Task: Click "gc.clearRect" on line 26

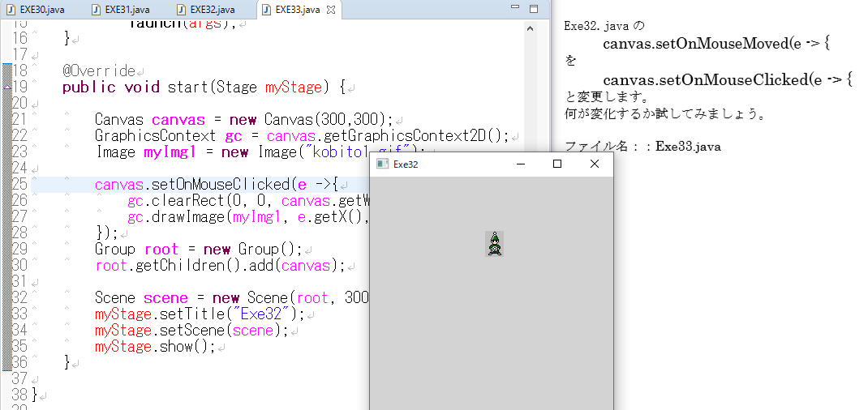Action: coord(176,201)
